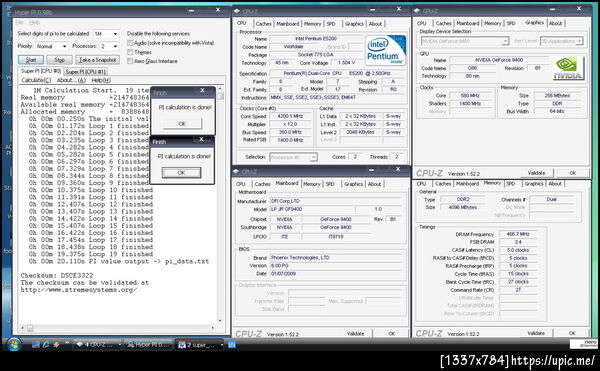Click OK in the frontmost Finish dialog
Viewport: 600px width, 371px height.
(181, 172)
